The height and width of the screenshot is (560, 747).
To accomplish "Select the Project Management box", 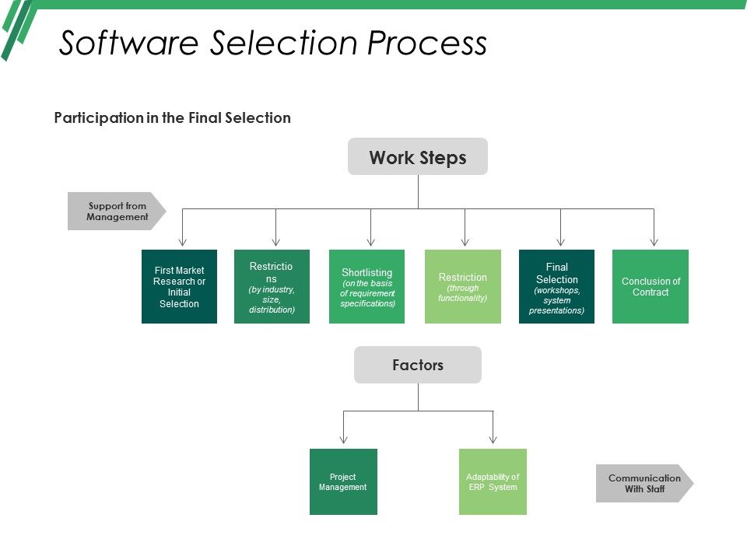I will pyautogui.click(x=343, y=482).
